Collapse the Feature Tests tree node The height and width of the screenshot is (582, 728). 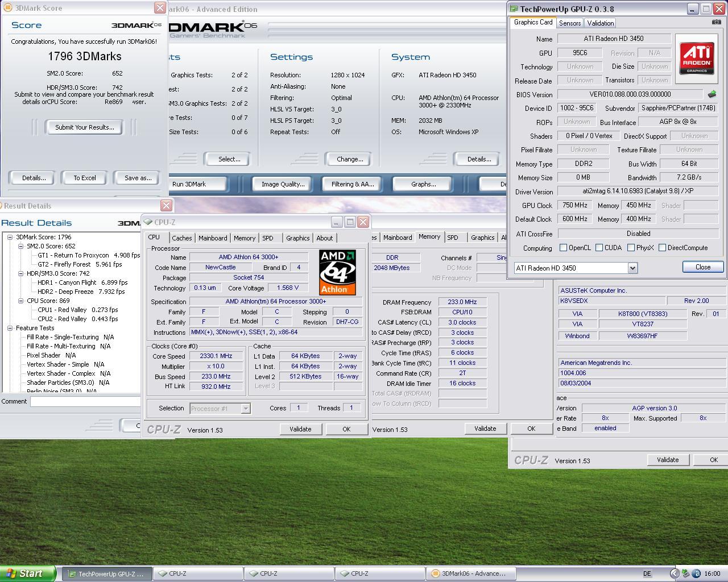coord(10,328)
